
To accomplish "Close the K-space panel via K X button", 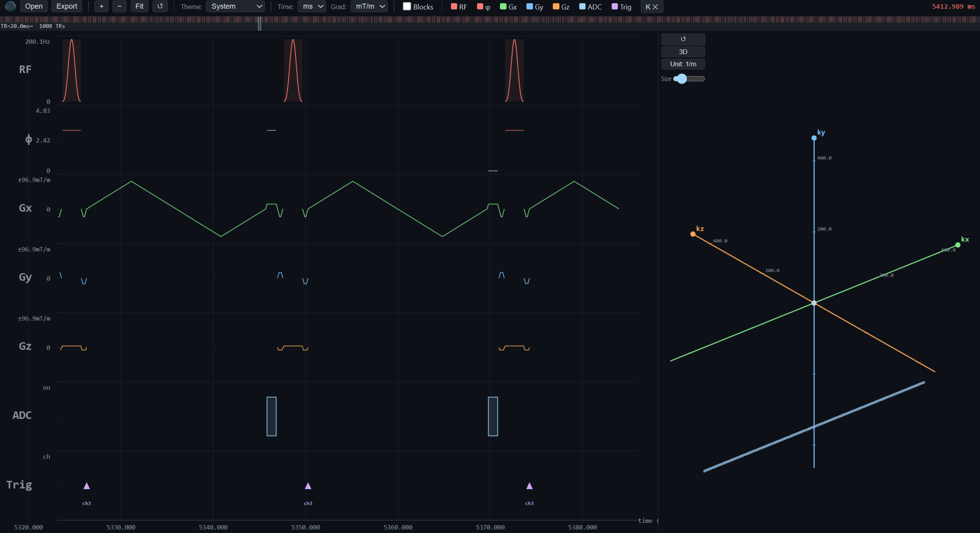I will pos(652,7).
